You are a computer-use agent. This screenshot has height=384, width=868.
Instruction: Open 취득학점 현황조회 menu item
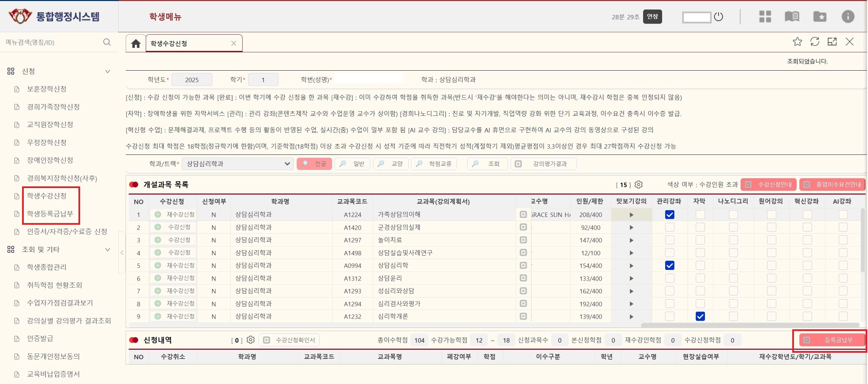coord(54,285)
